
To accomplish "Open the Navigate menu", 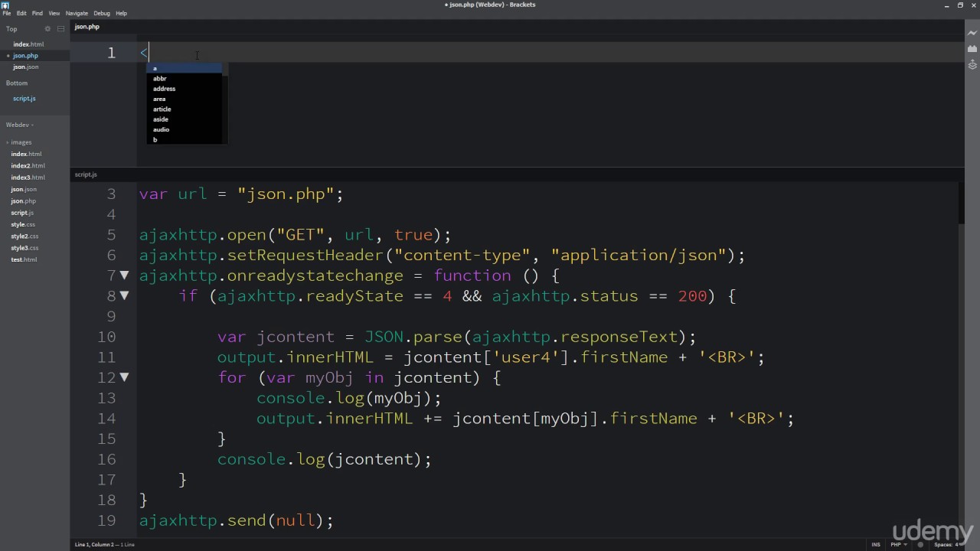I will 77,13.
